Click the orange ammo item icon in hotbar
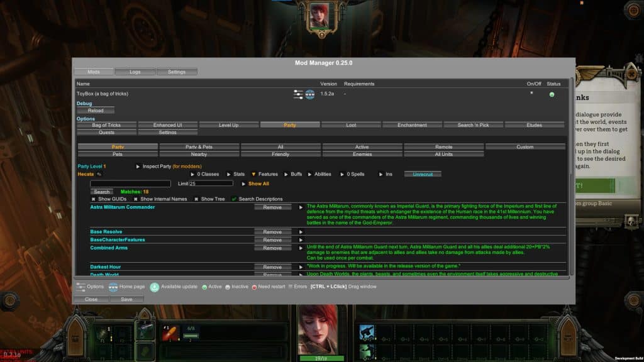This screenshot has height=362, width=644. click(x=170, y=333)
